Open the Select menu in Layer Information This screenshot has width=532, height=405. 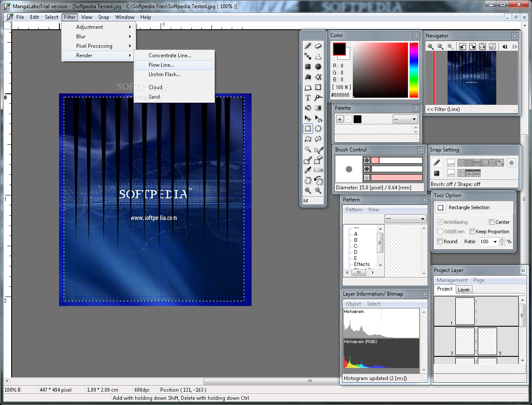[x=373, y=304]
